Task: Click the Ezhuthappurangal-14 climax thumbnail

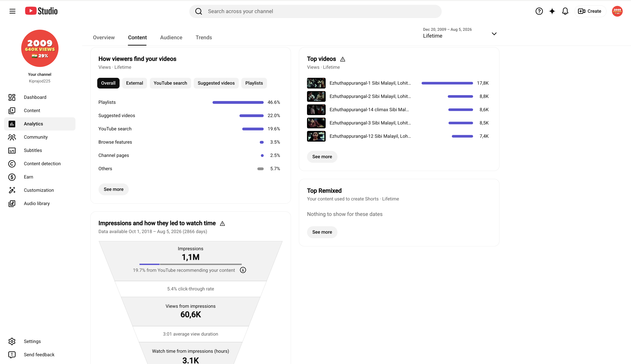Action: [316, 110]
